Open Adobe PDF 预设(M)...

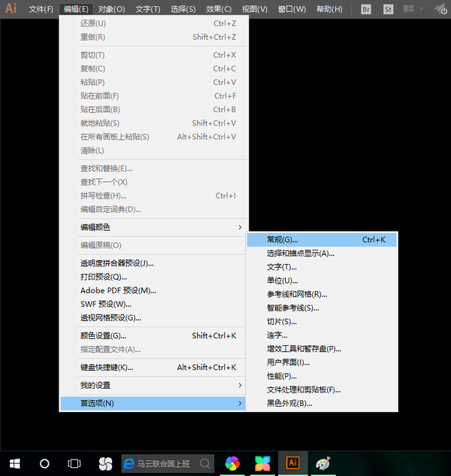[153, 290]
